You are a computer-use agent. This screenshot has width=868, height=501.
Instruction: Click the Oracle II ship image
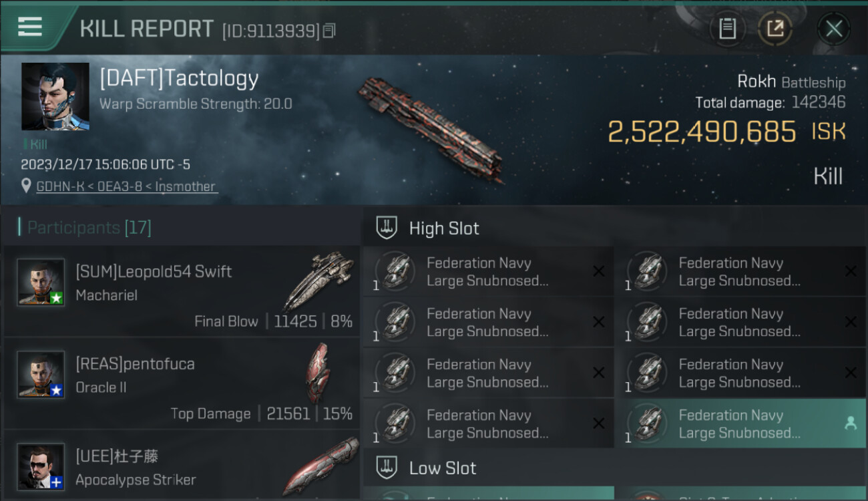317,373
